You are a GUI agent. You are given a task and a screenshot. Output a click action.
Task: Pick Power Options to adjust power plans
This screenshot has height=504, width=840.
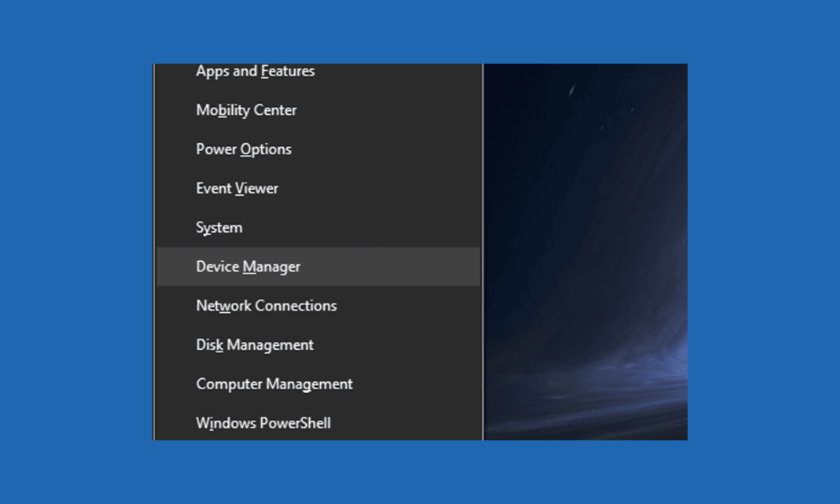(x=244, y=149)
